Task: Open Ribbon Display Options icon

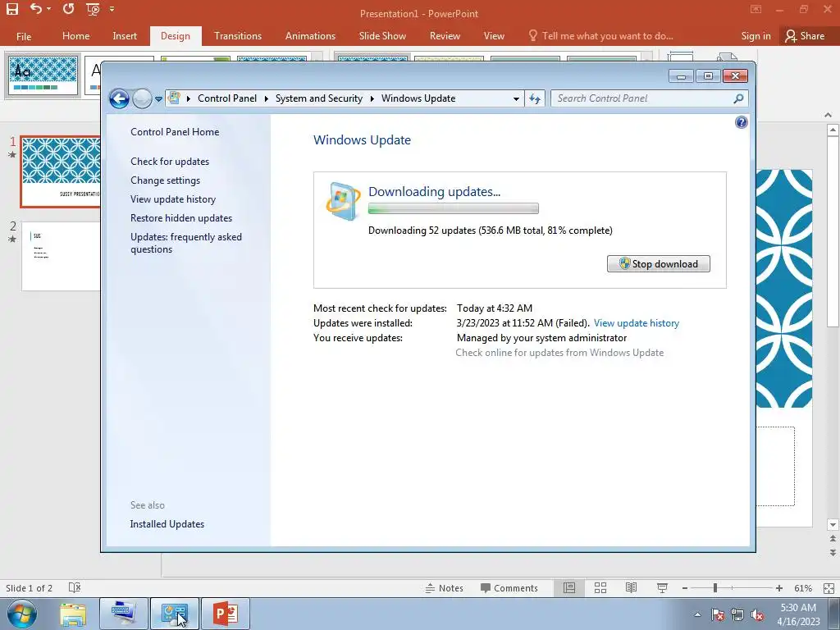Action: tap(756, 9)
